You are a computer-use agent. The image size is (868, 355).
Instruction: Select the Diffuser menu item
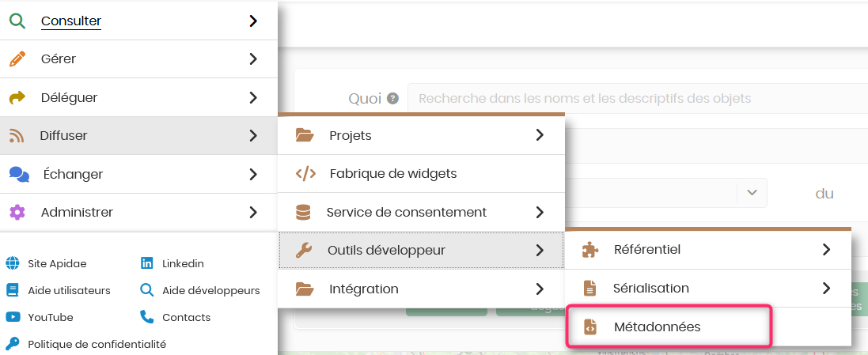[x=63, y=135]
